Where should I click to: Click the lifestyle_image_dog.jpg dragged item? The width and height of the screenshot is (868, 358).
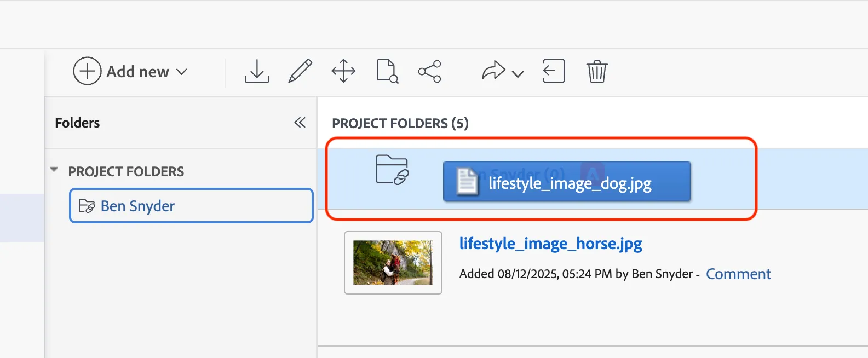click(x=567, y=182)
